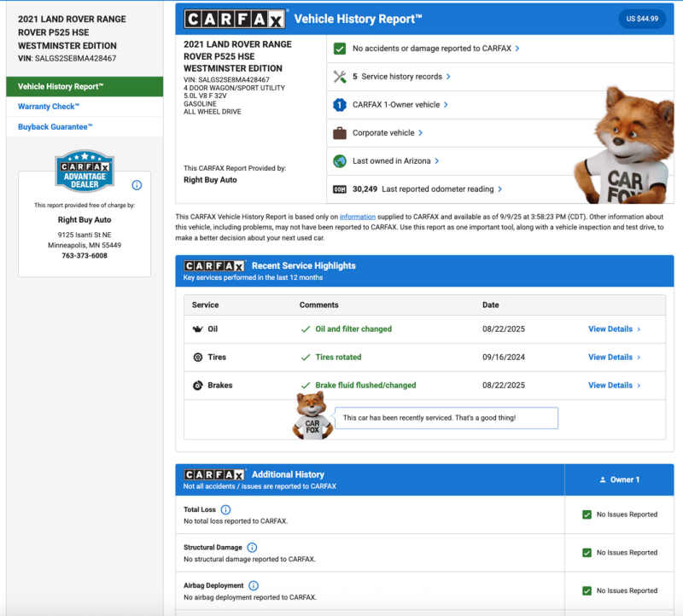This screenshot has width=683, height=616.
Task: Click the CARFAX logo in the report header
Action: (235, 19)
